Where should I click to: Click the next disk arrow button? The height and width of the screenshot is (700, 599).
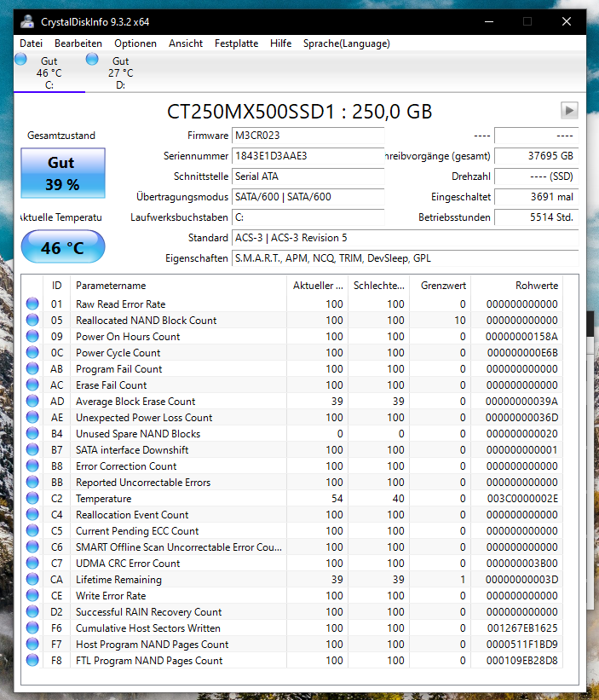coord(569,110)
